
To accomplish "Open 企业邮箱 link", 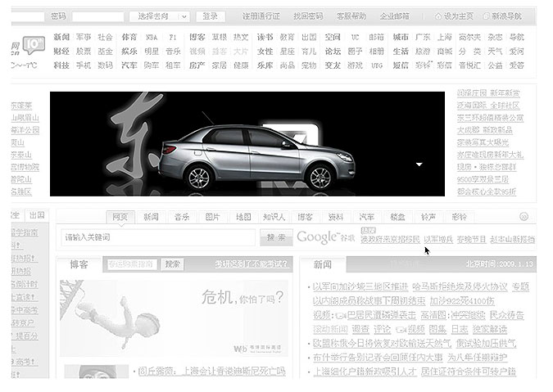I will coord(395,16).
